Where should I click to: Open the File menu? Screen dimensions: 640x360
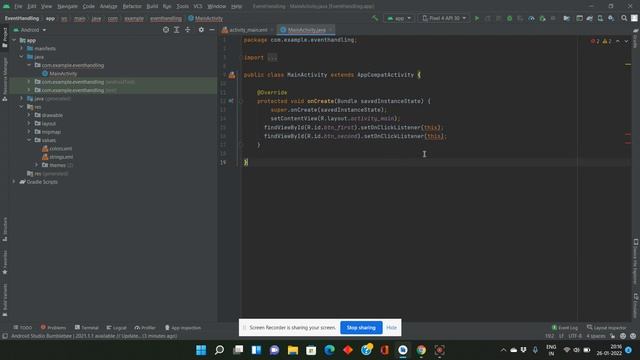coord(18,7)
